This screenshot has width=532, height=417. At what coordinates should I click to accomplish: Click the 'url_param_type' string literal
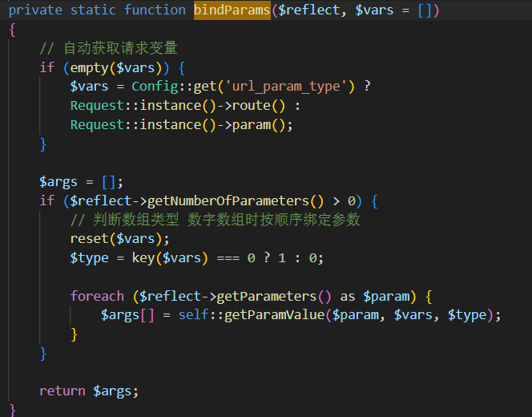[x=286, y=87]
